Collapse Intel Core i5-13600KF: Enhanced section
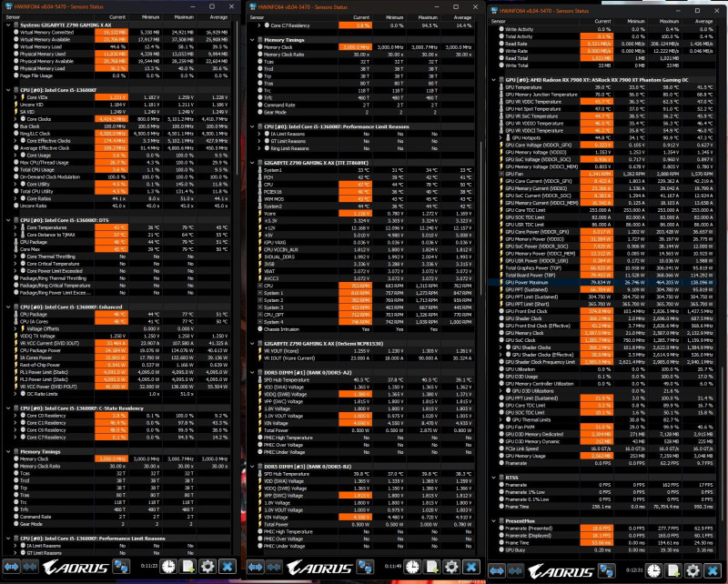The width and height of the screenshot is (728, 584). (8, 307)
